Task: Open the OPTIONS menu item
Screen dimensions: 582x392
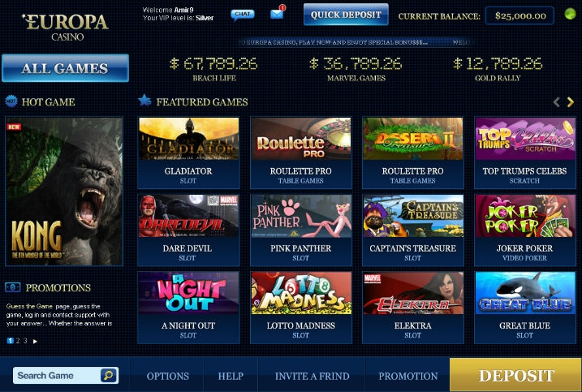Action: pos(167,376)
